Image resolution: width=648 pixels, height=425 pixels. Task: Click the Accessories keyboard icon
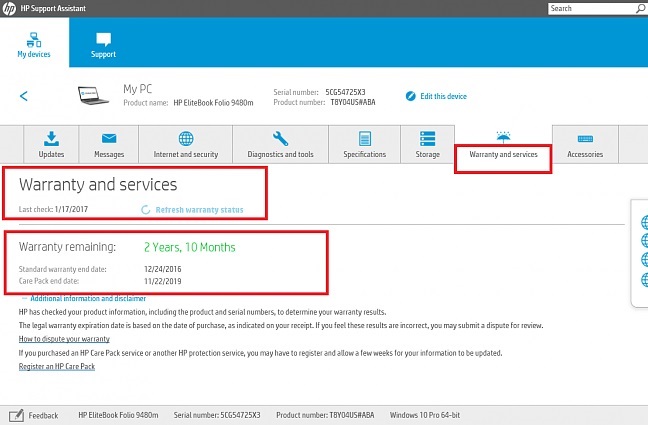coord(585,139)
